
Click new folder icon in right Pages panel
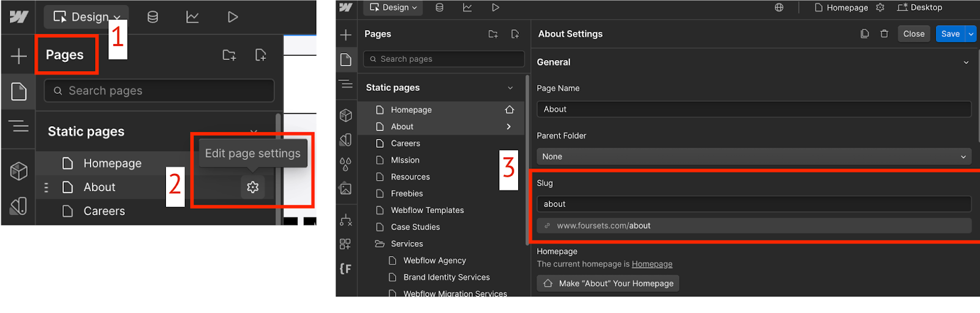point(493,34)
